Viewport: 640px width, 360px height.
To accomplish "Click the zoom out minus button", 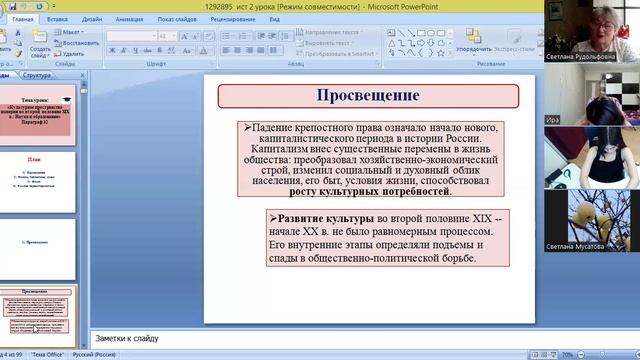I will [581, 355].
